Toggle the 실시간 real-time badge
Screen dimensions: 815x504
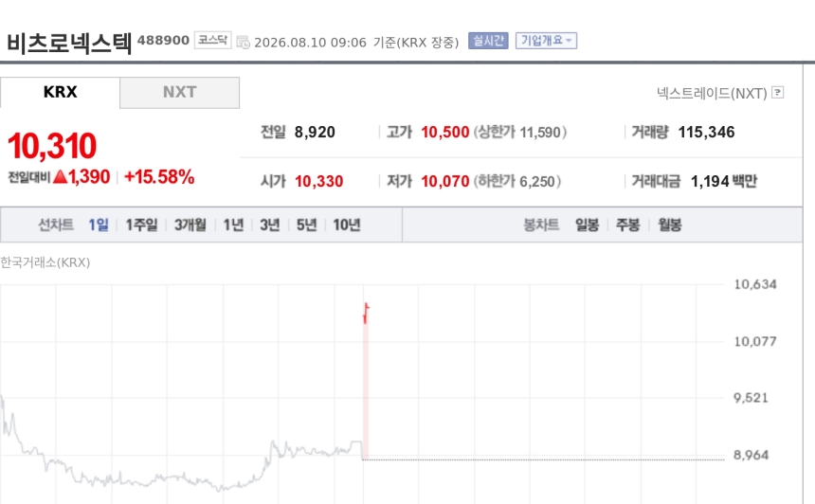(x=488, y=41)
